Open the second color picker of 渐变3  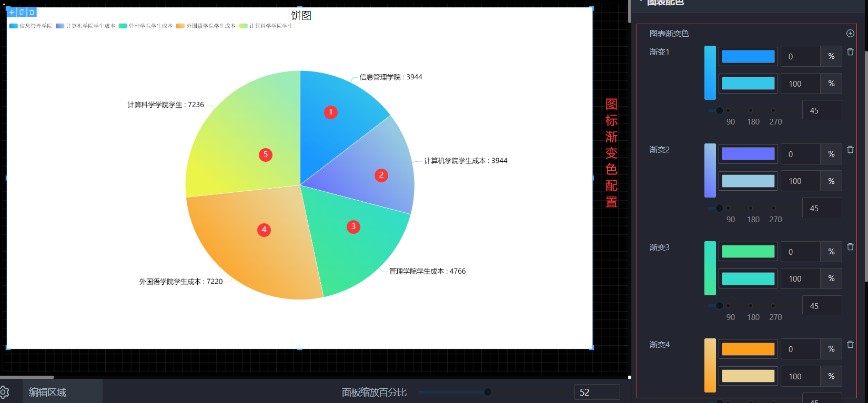coord(748,278)
